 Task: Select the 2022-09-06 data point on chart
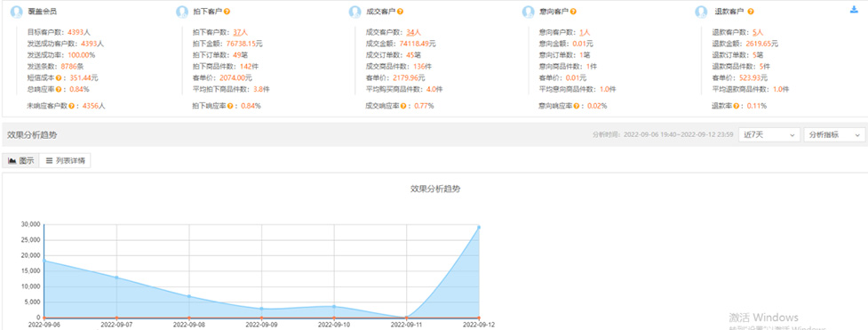tap(44, 261)
